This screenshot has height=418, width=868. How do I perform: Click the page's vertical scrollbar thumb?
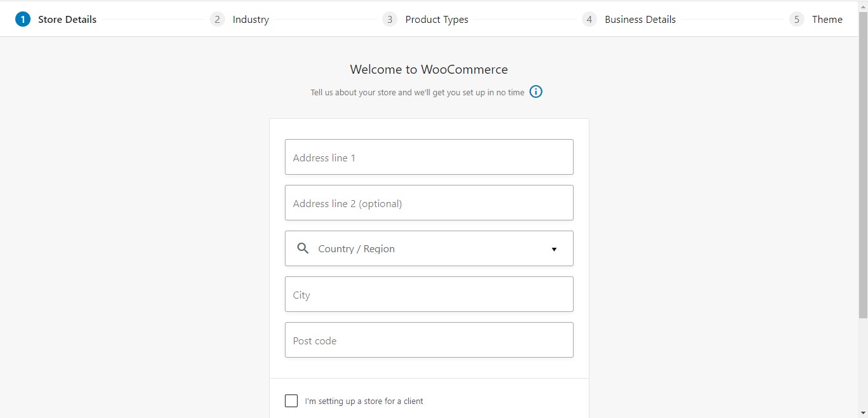coord(863,164)
